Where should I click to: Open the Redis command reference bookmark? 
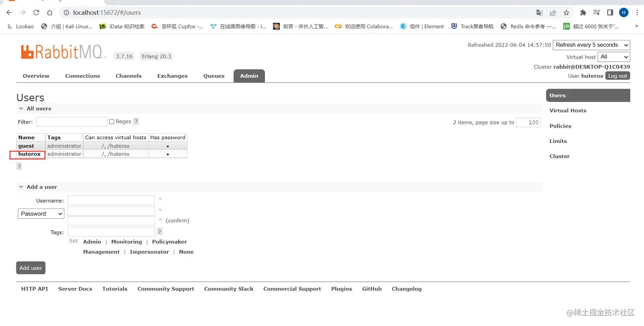pos(528,26)
